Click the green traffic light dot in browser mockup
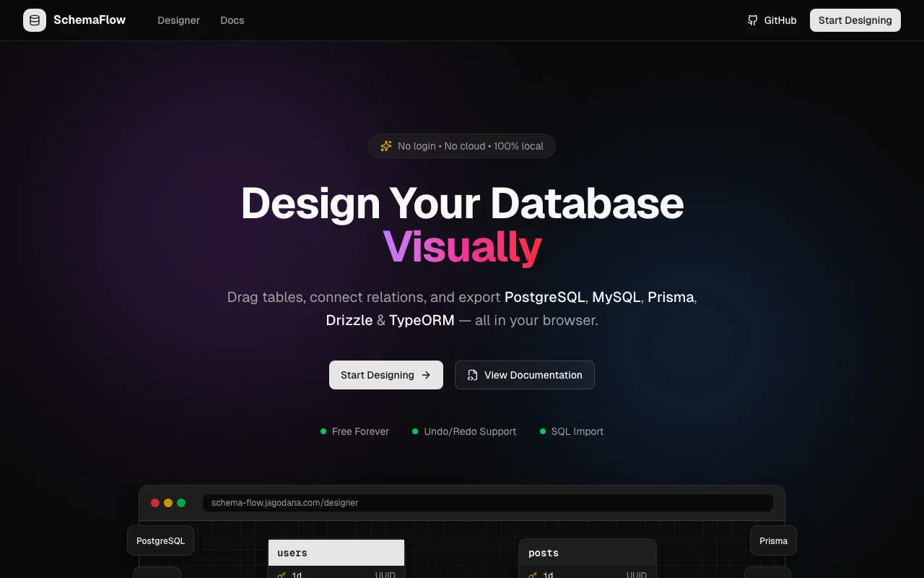Image resolution: width=924 pixels, height=578 pixels. click(181, 502)
